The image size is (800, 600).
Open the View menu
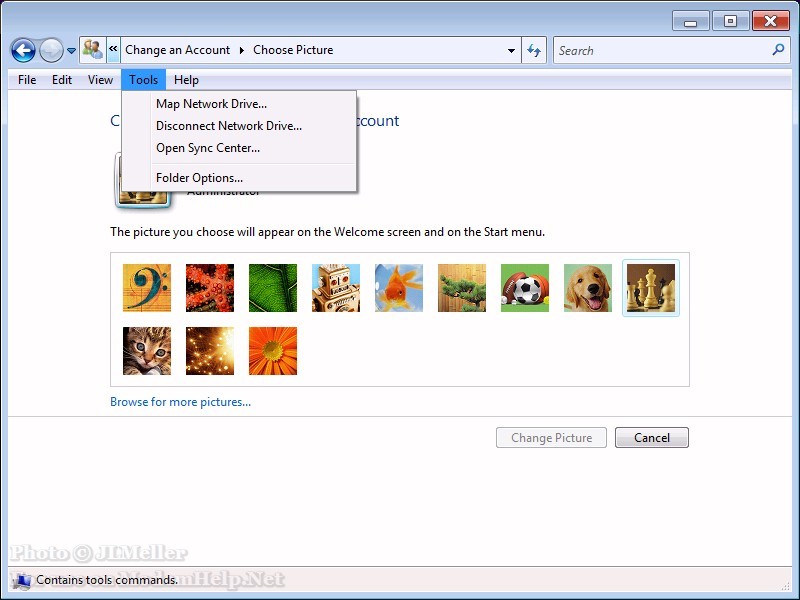100,80
